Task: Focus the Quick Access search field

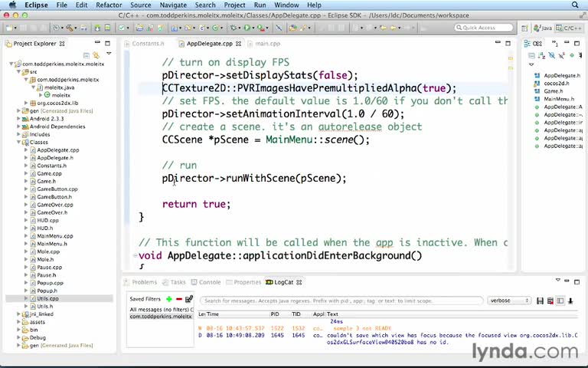Action: [484, 28]
